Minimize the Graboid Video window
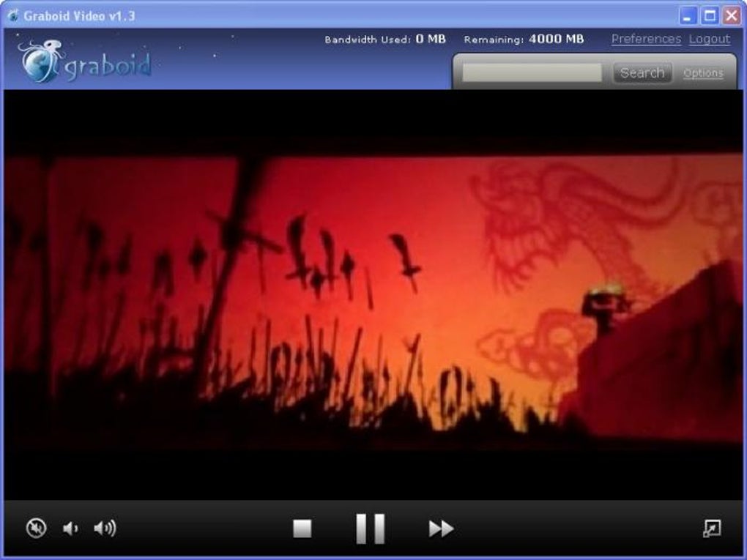Viewport: 747px width, 560px height. (x=687, y=15)
